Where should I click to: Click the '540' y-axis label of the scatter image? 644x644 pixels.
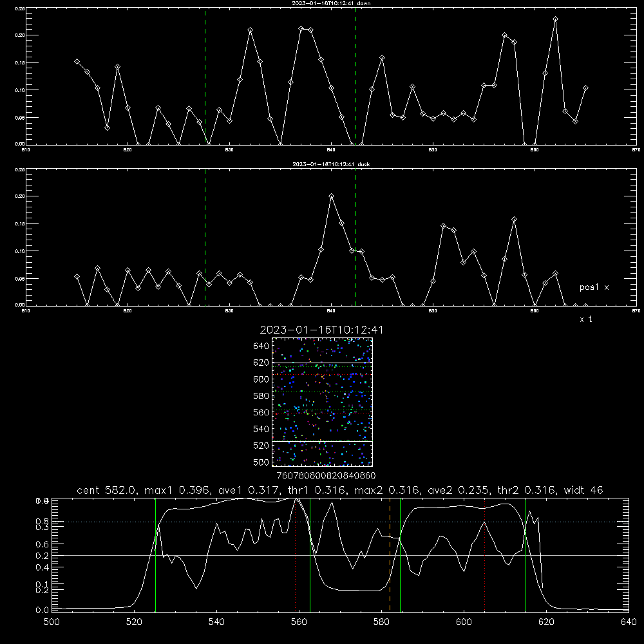[x=261, y=429]
